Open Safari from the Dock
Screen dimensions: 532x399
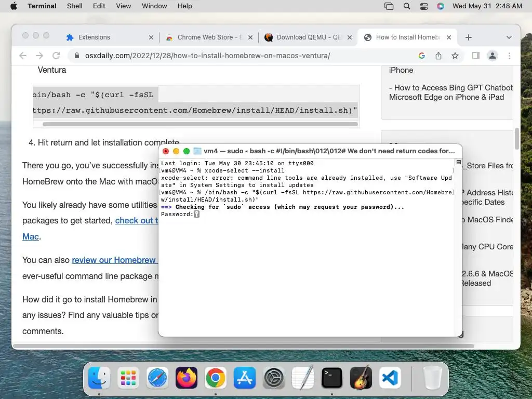tap(157, 378)
